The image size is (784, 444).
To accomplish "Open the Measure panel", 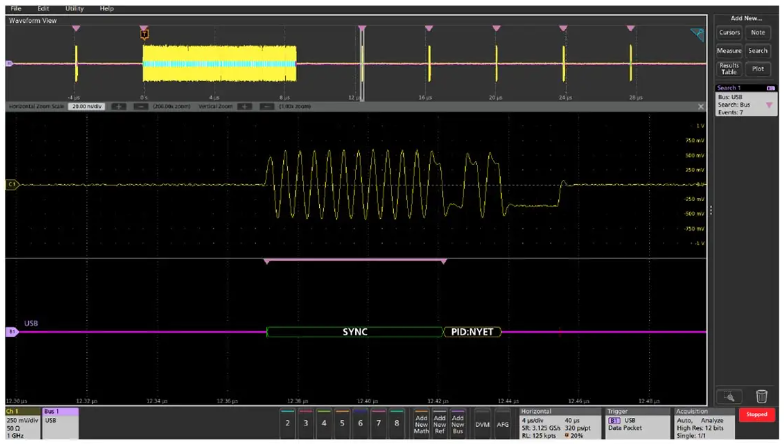I will 729,50.
